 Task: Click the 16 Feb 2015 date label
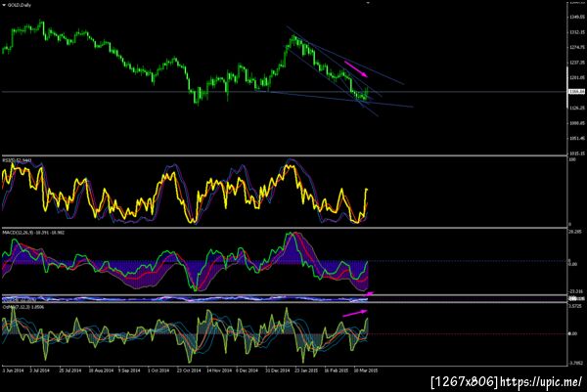tap(337, 370)
